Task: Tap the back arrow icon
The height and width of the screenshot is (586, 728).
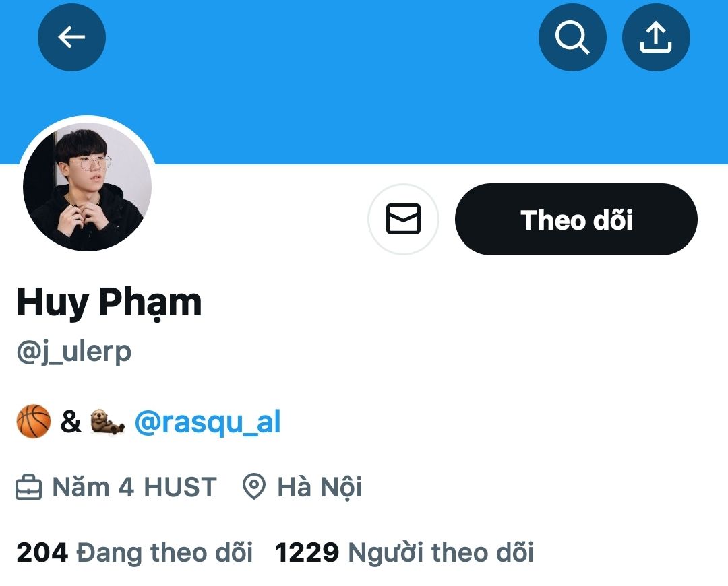Action: (71, 37)
